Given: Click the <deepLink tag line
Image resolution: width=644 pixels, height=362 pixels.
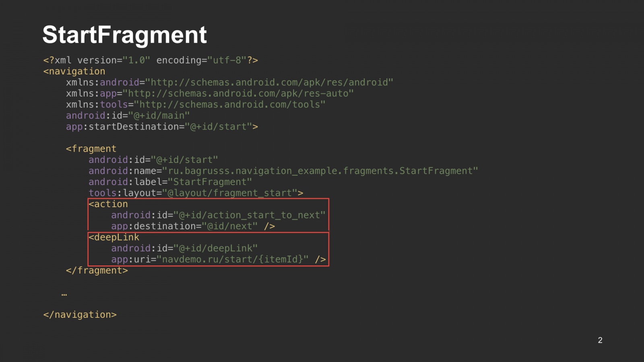Looking at the screenshot, I should coord(114,237).
